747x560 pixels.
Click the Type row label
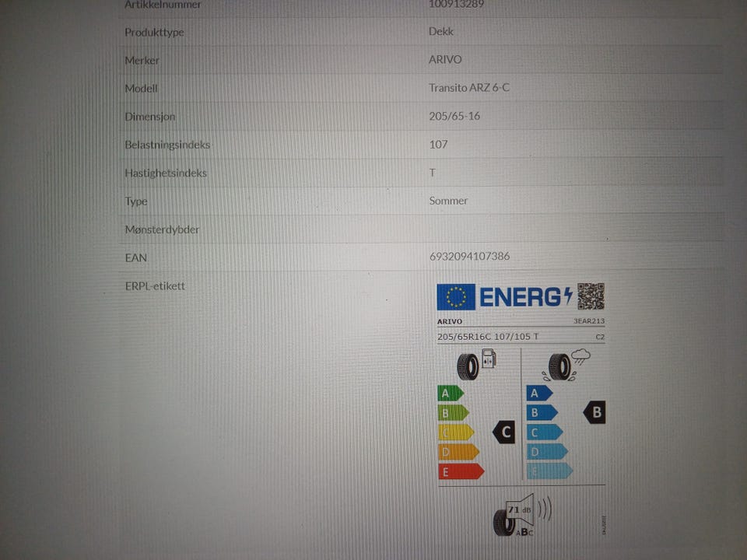[135, 201]
